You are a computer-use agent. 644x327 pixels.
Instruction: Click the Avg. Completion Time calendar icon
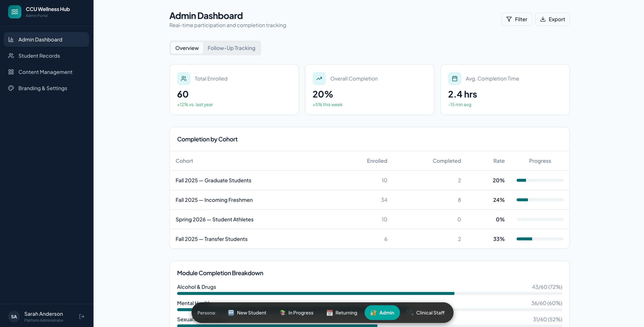pos(454,79)
